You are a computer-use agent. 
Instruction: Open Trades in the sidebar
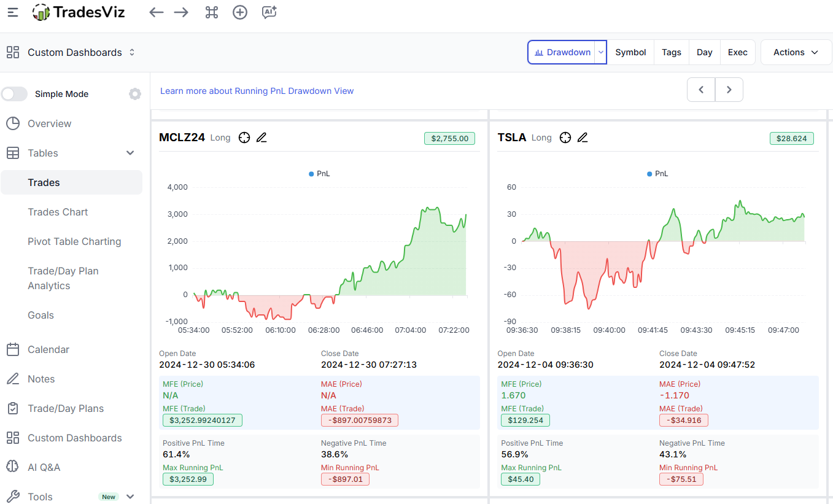pyautogui.click(x=71, y=182)
